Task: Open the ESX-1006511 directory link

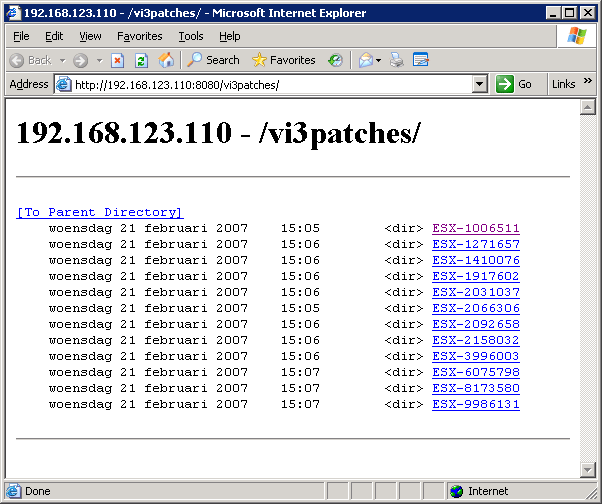Action: tap(476, 228)
